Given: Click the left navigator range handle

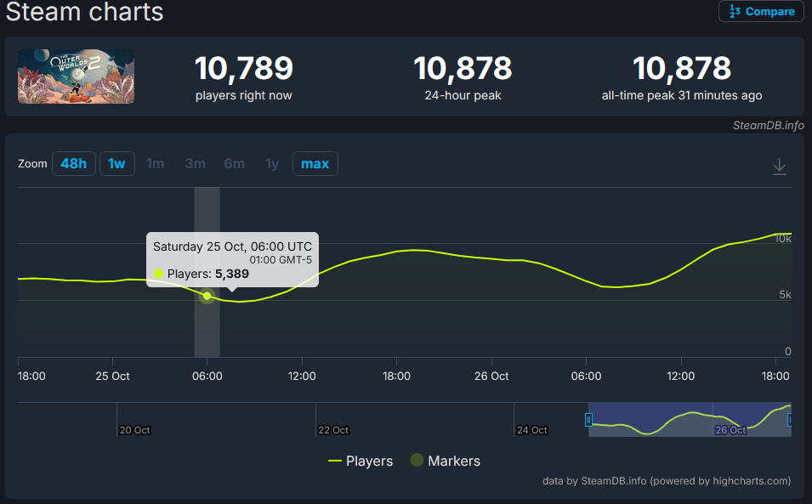Looking at the screenshot, I should point(588,419).
